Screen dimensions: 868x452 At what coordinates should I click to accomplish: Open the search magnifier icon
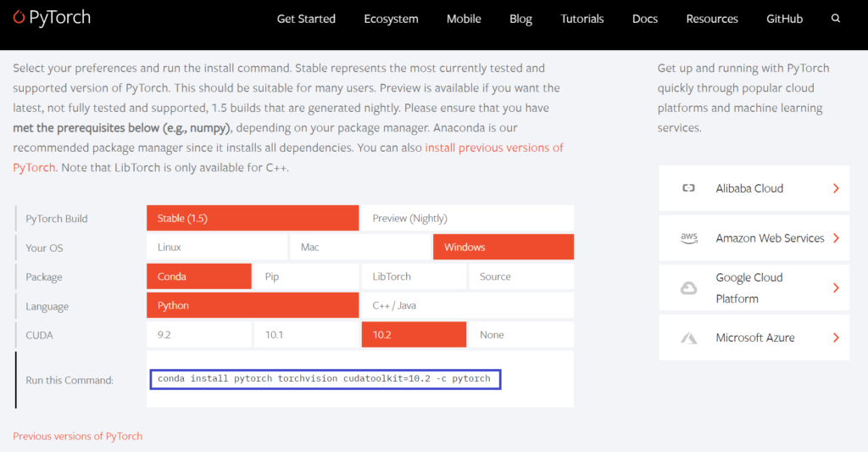pos(836,19)
